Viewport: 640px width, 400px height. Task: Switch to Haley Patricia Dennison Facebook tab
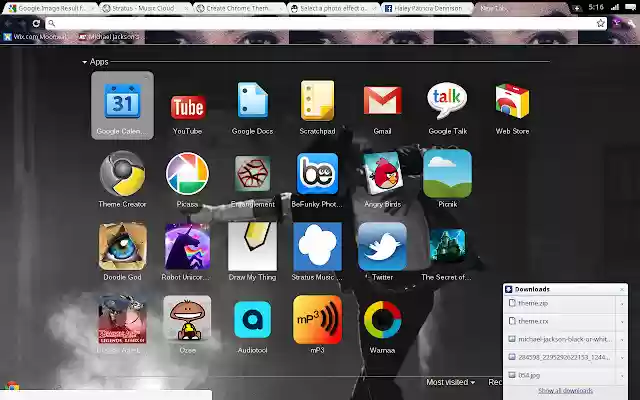[427, 8]
